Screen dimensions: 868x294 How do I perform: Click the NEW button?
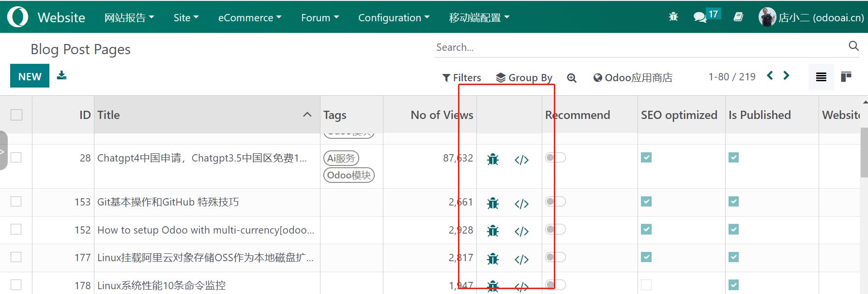pos(30,76)
